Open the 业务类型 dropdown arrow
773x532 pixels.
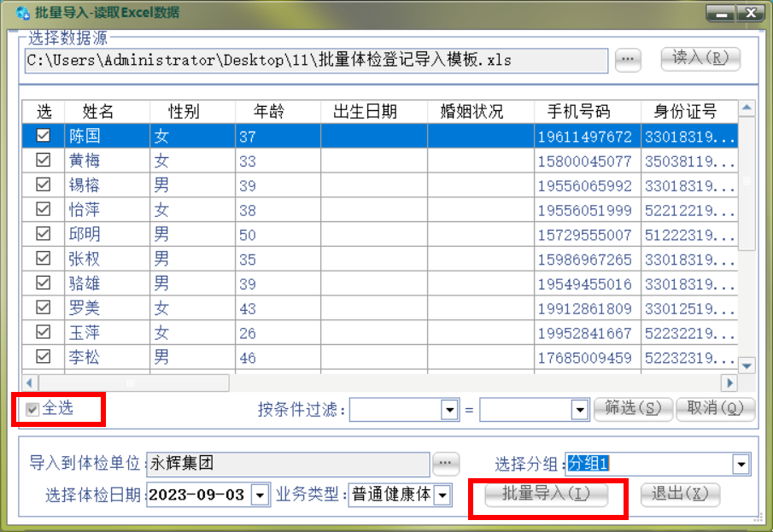click(x=442, y=495)
